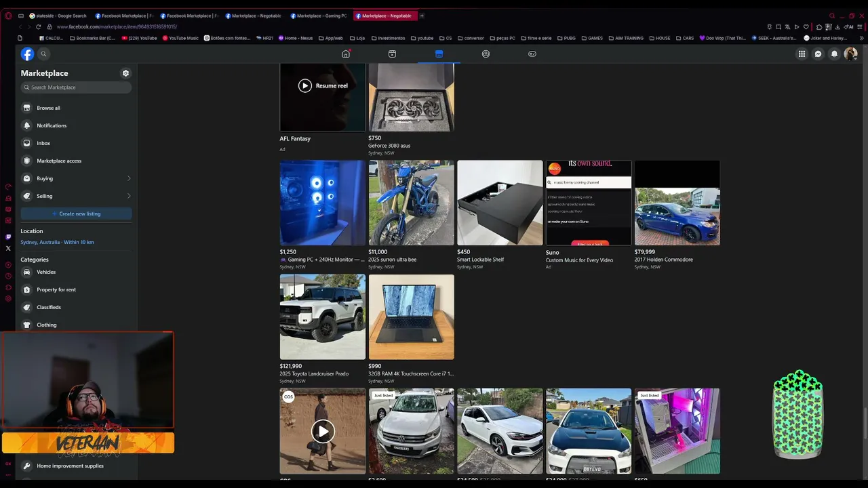
Task: Click the Notifications bell icon in sidebar
Action: pos(27,125)
